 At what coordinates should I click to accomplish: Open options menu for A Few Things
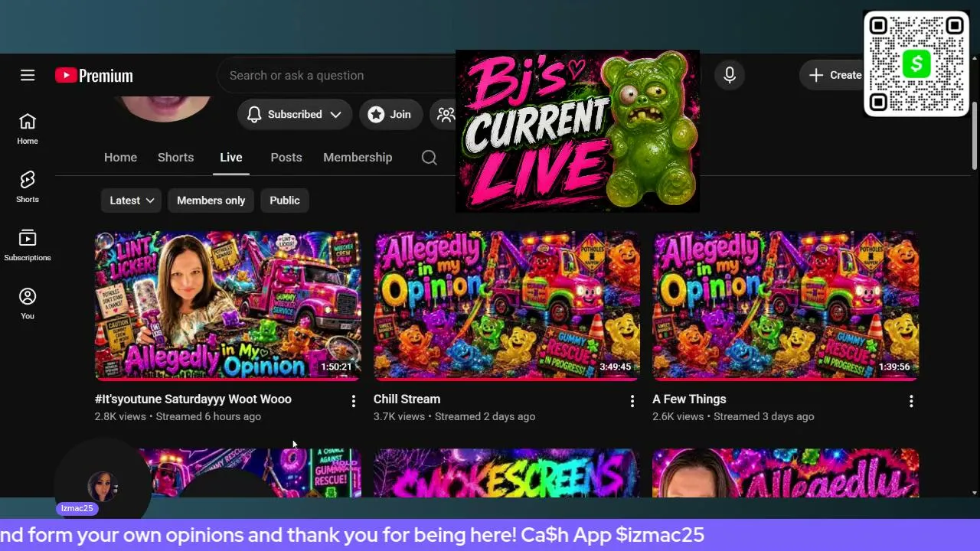pos(911,401)
